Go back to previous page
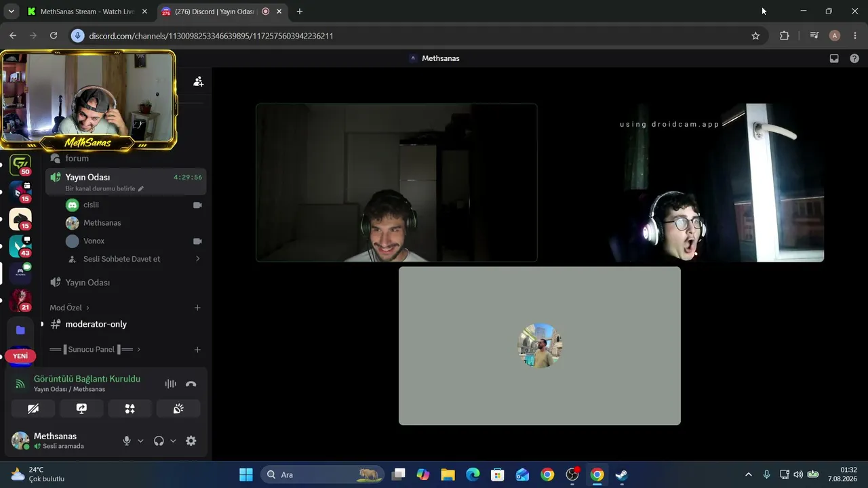This screenshot has height=488, width=868. click(x=13, y=36)
